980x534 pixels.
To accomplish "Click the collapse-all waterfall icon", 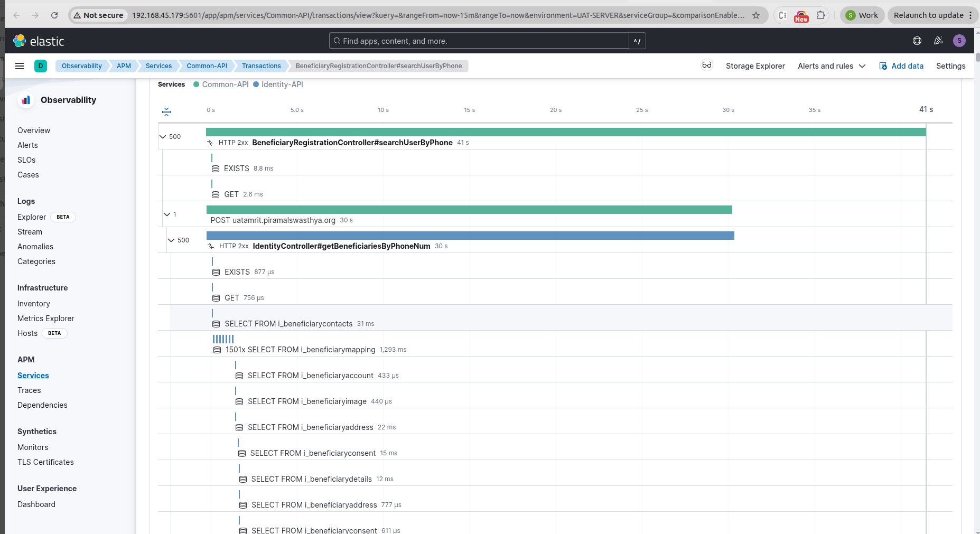I will 166,111.
